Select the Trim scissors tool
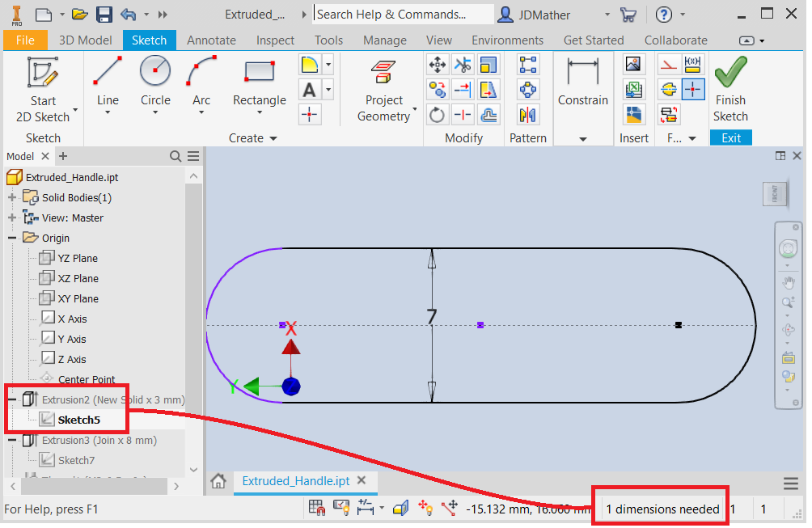Screen dimensions: 812x528 point(463,65)
